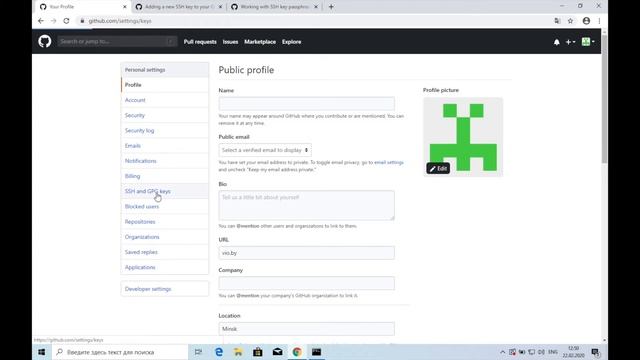Click the URL field containing vio.by
The image size is (640, 360).
tap(307, 253)
